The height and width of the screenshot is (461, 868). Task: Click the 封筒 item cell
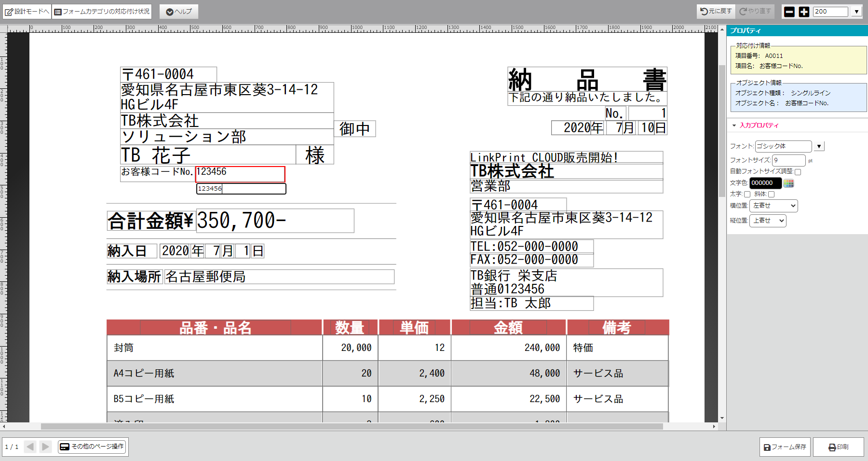215,348
